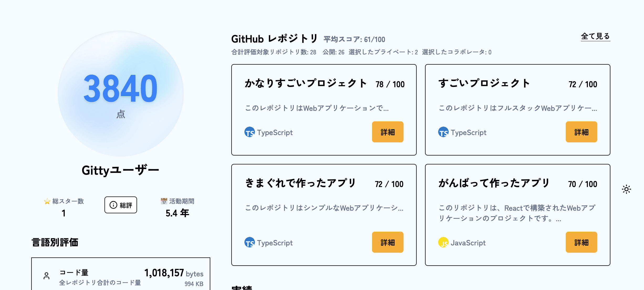Screen dimensions: 644x290
Task: Open the 総評 overall review button
Action: (x=121, y=205)
